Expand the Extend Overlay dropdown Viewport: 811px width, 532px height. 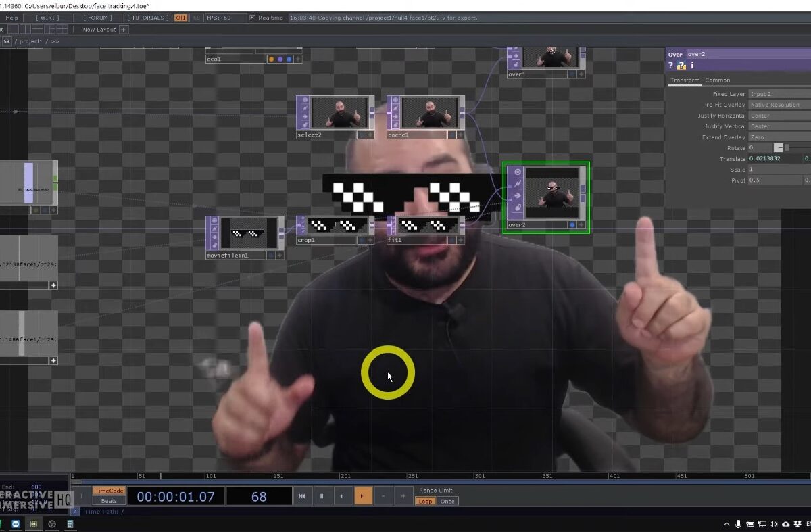tap(779, 137)
